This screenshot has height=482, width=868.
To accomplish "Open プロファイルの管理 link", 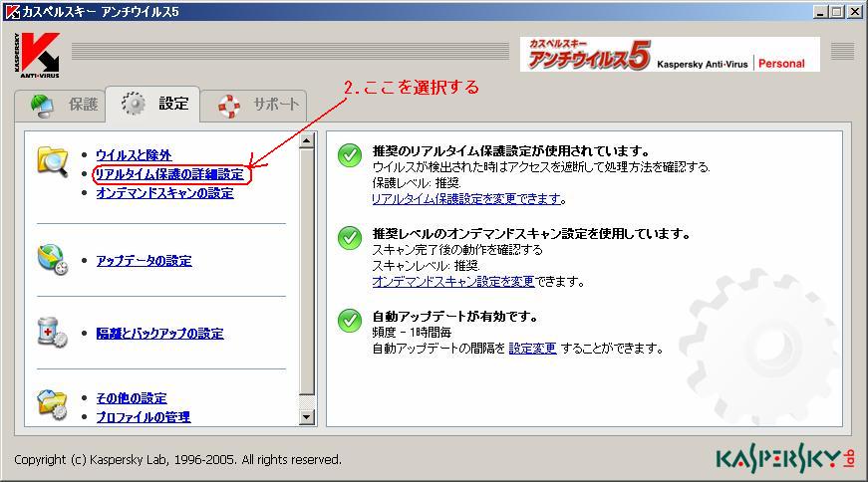I will pyautogui.click(x=144, y=416).
